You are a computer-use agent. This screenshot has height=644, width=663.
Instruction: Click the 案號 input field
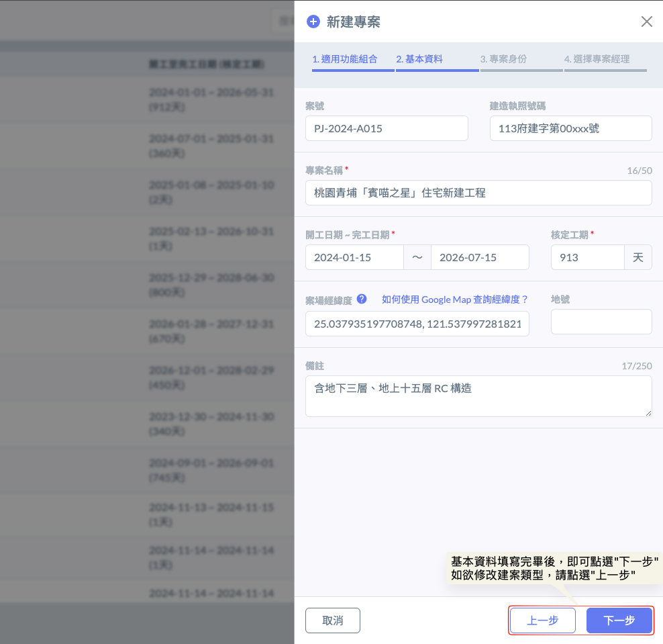click(387, 128)
